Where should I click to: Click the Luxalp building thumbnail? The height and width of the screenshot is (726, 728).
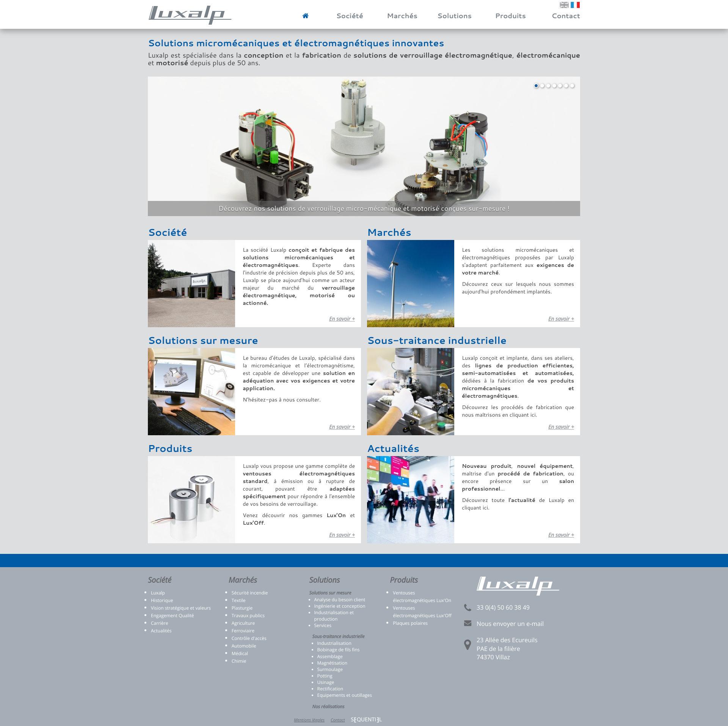click(191, 284)
